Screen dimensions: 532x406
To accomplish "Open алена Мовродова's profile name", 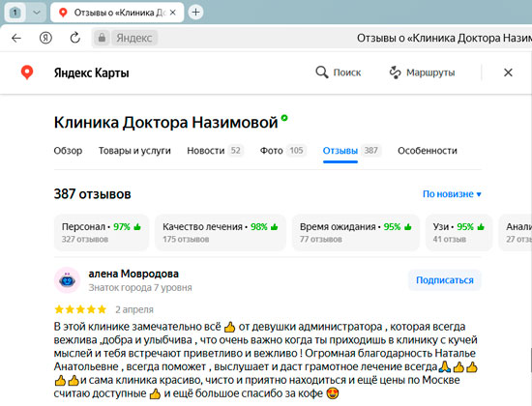I will coord(133,274).
